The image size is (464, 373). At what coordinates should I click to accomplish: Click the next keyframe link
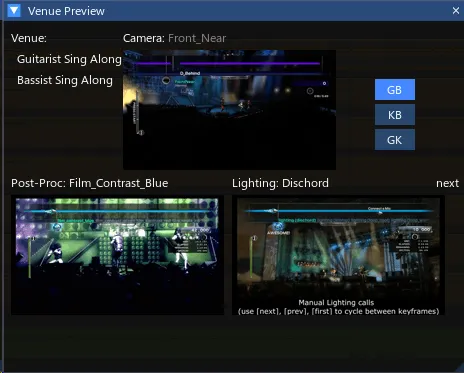[447, 183]
